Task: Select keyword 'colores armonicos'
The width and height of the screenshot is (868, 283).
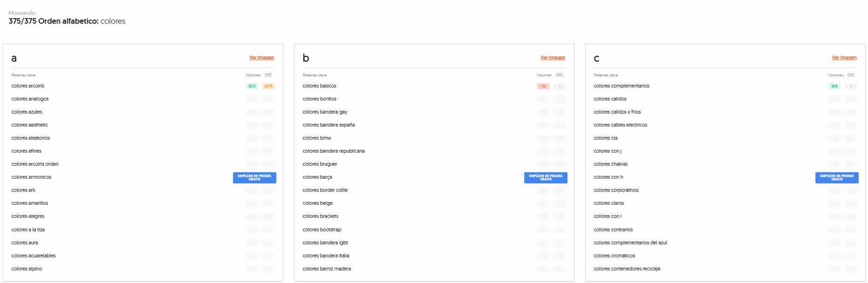Action: pos(31,177)
